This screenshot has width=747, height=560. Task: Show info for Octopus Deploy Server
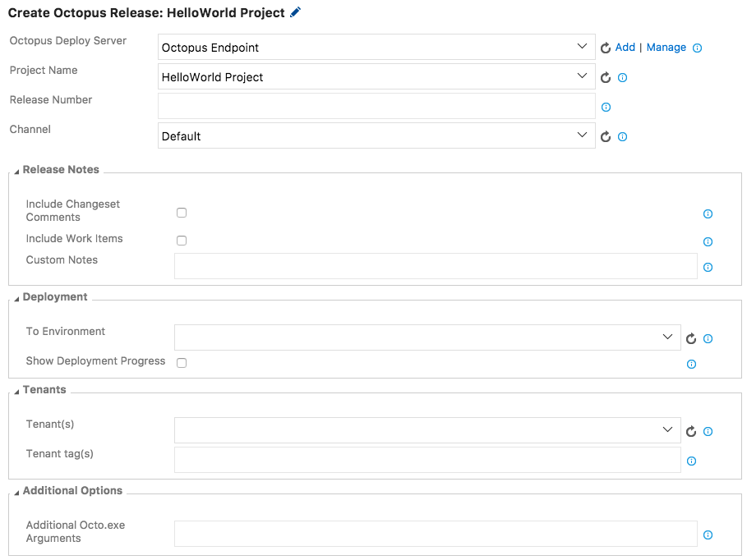(x=697, y=48)
